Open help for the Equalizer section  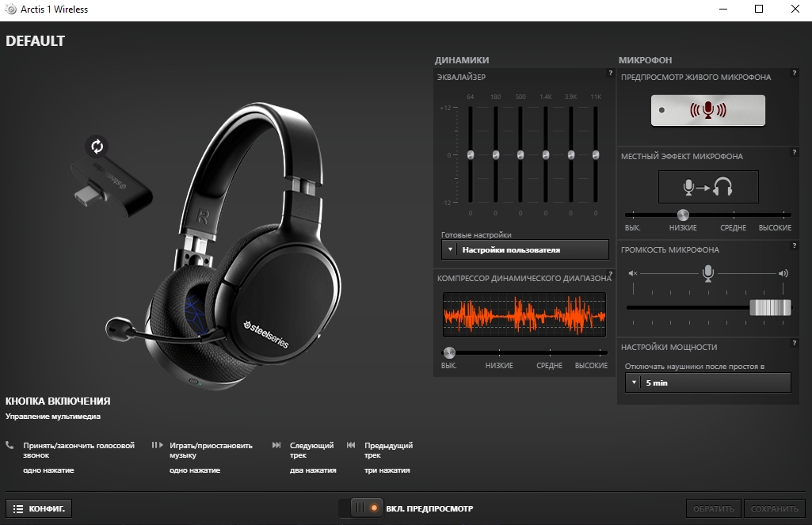[x=611, y=74]
